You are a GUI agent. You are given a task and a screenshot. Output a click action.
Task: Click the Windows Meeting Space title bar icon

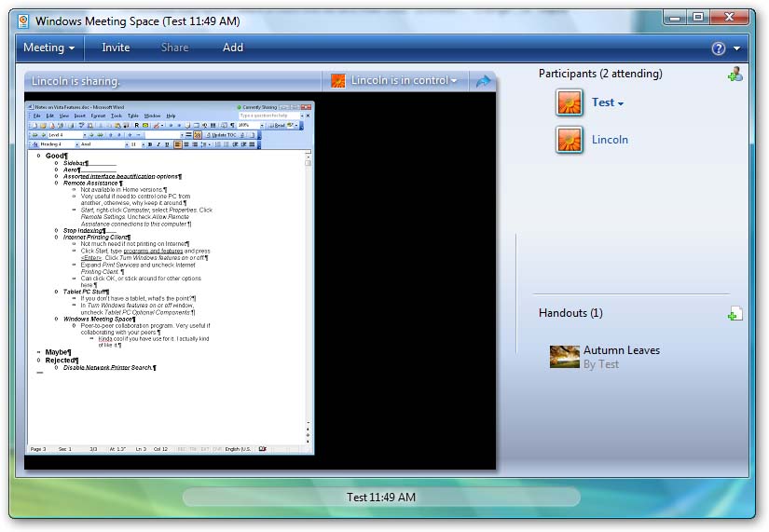pos(23,21)
